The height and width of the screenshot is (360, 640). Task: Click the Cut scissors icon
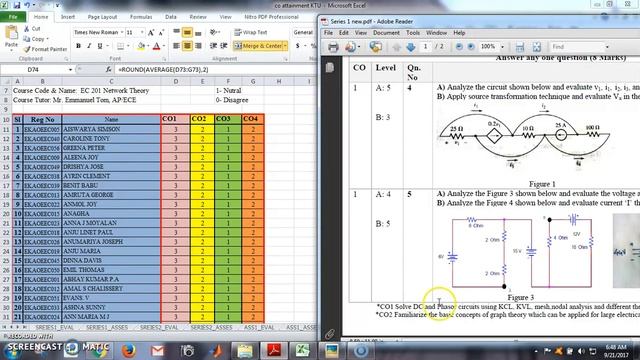(x=27, y=29)
